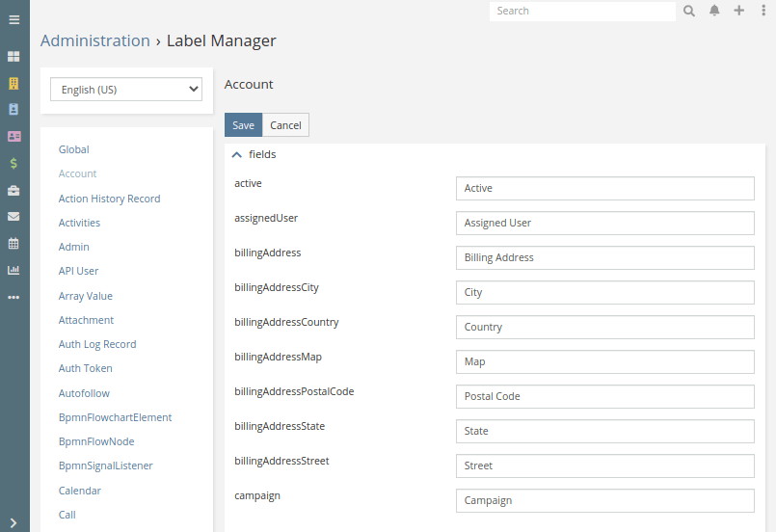Edit the campaign label field

pyautogui.click(x=604, y=500)
